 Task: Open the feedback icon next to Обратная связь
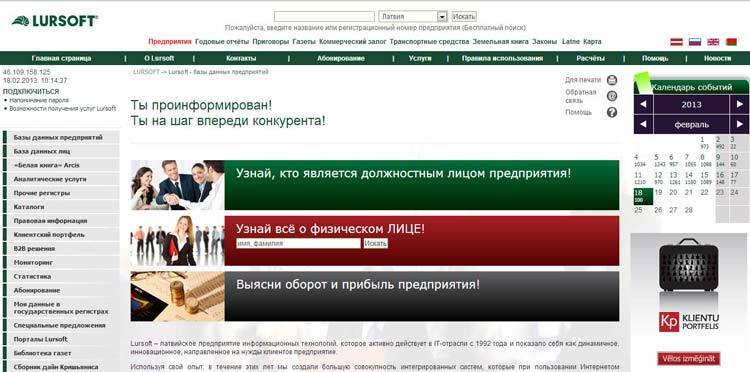[x=612, y=96]
